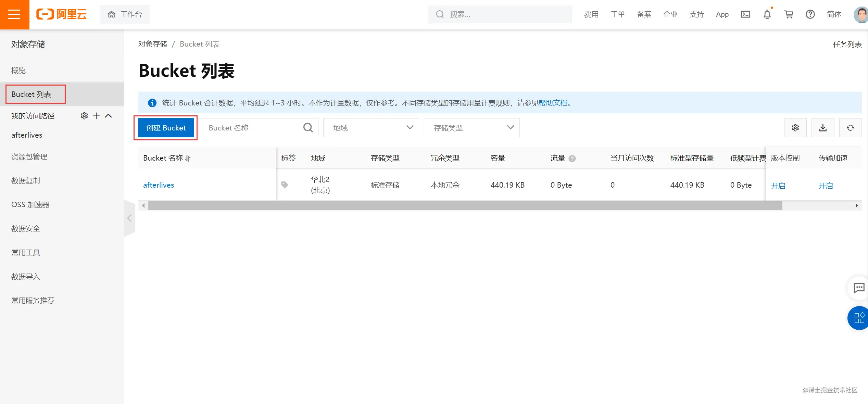Open the 费用 menu

point(591,14)
